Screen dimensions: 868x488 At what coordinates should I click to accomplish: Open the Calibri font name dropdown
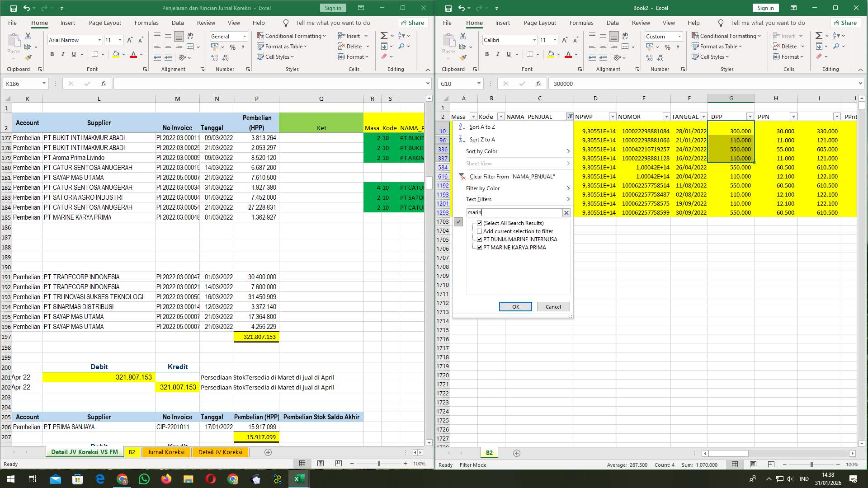coord(534,40)
